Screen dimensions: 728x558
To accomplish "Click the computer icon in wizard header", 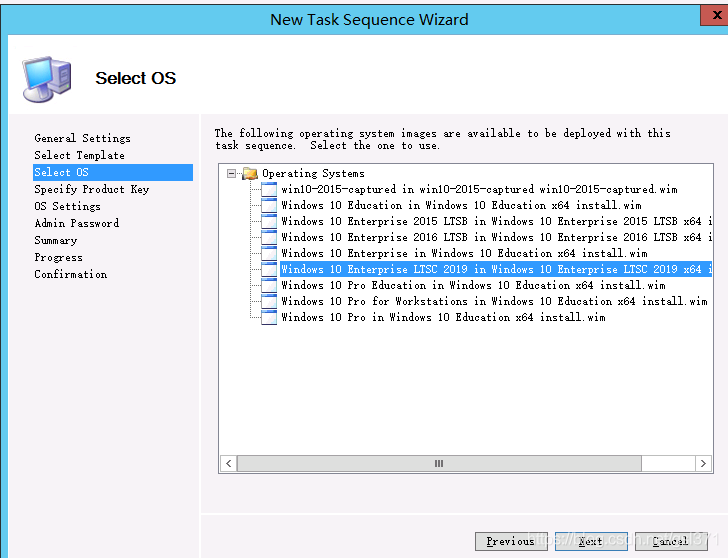I will (47, 79).
